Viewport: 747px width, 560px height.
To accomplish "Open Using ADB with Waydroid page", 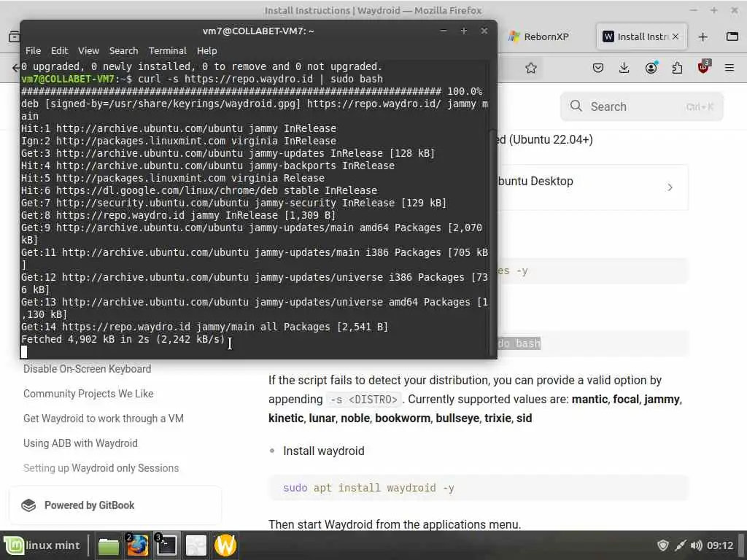I will tap(80, 443).
